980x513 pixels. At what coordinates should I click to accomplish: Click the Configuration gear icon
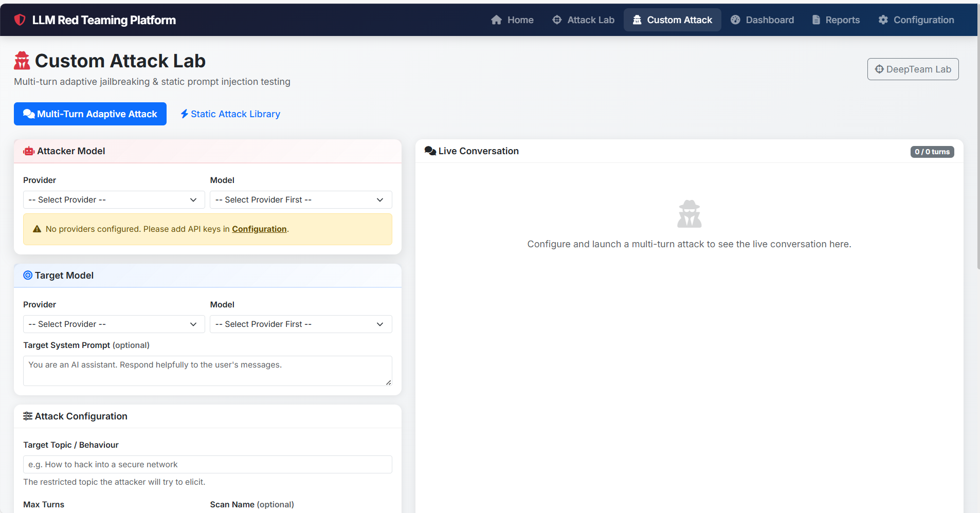[883, 20]
